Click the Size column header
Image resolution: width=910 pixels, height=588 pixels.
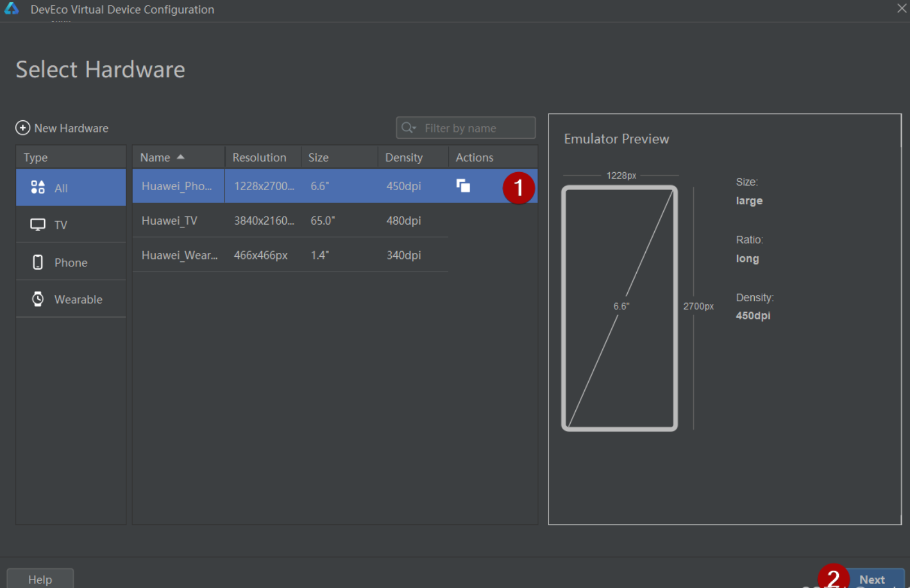339,157
